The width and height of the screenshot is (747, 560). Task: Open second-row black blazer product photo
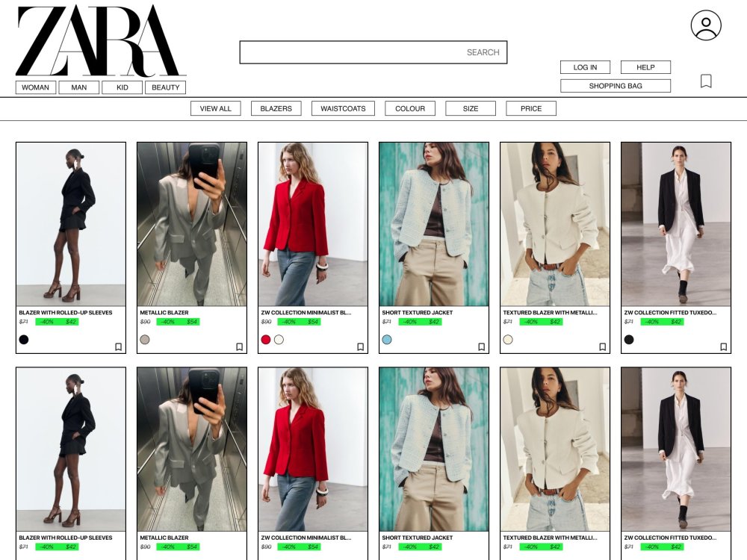point(71,449)
